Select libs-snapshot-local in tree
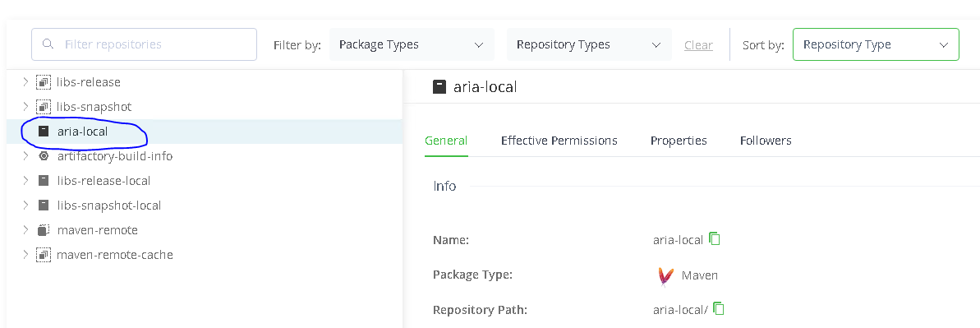 108,206
